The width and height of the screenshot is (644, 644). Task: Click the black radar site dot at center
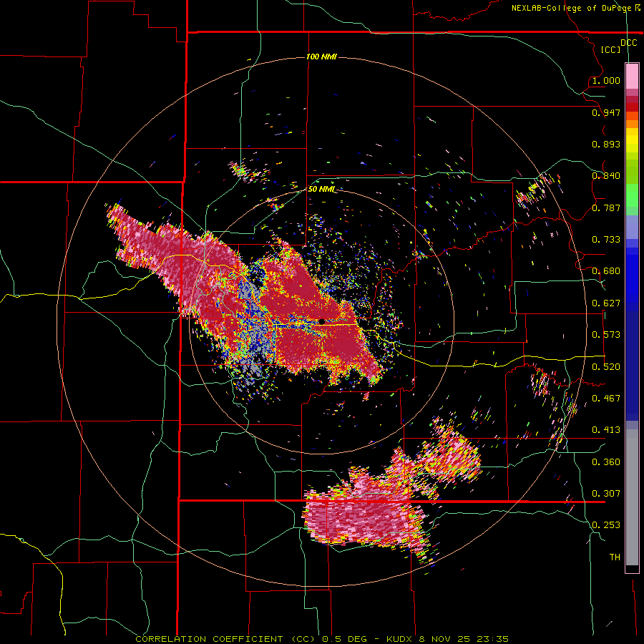click(x=322, y=321)
